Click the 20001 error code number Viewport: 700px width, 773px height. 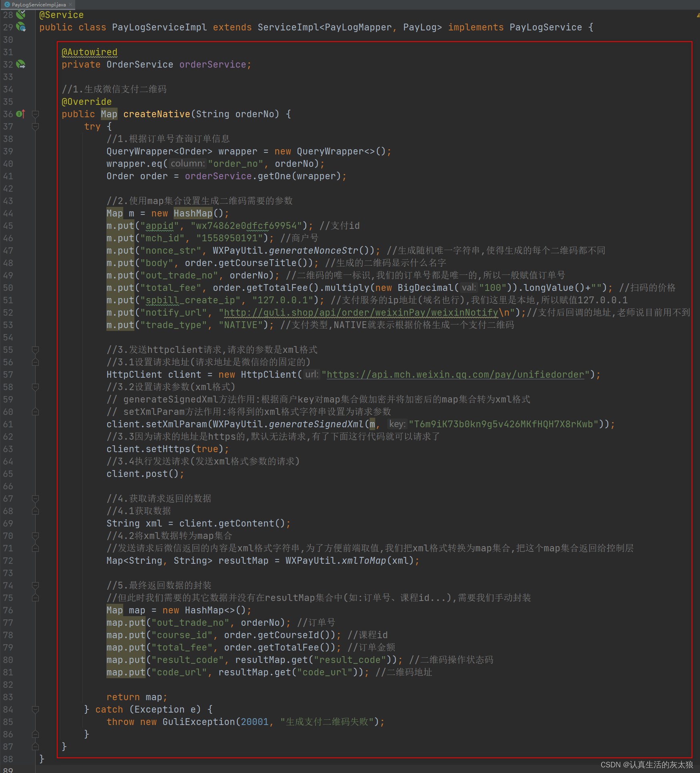255,722
